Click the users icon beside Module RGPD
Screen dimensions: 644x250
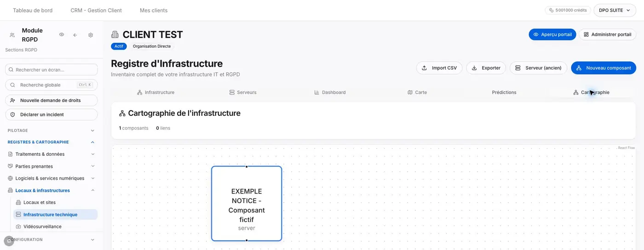click(12, 35)
